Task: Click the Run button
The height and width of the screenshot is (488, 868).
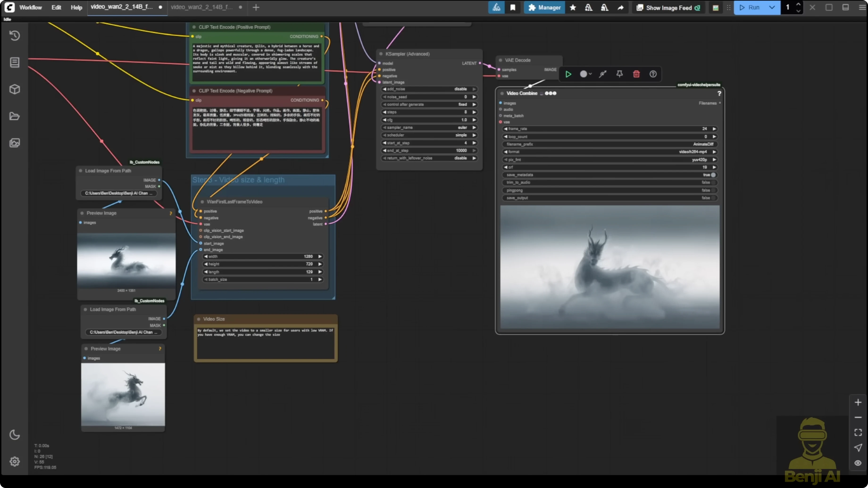Action: 754,7
